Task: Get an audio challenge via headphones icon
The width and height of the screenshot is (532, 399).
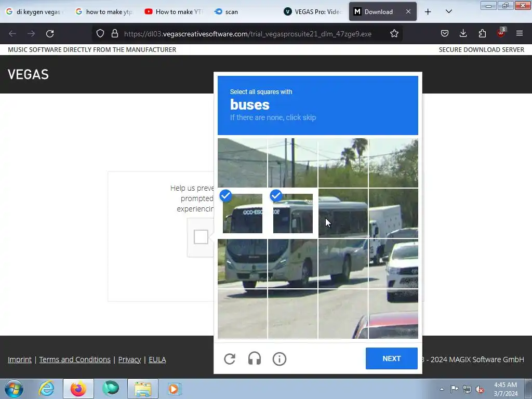Action: (255, 358)
